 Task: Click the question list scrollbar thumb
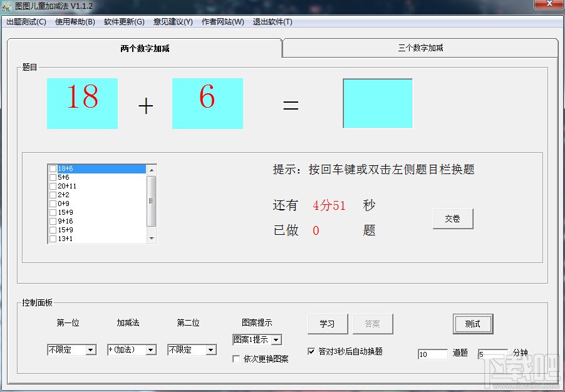152,201
